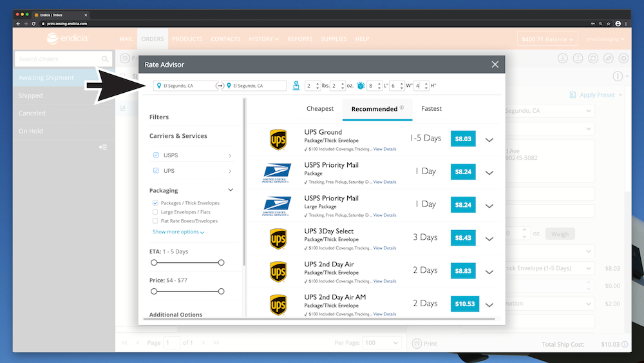
Task: Toggle the UPS carrier checkbox
Action: coord(156,170)
